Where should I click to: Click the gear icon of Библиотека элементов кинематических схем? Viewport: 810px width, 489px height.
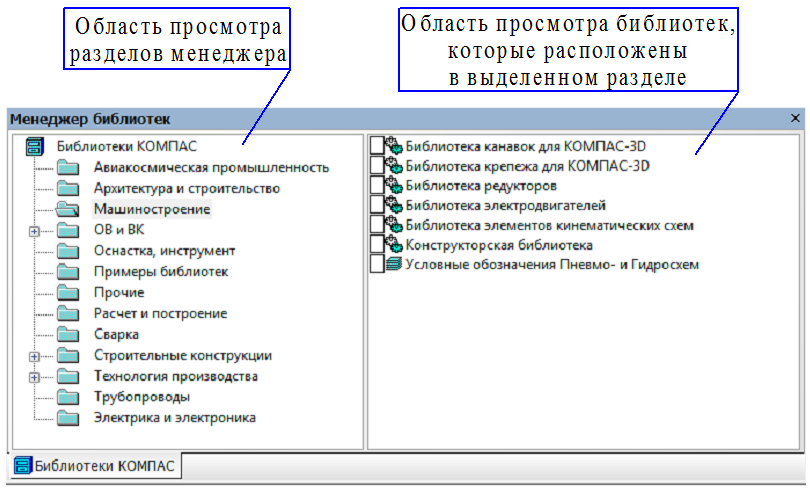click(x=394, y=225)
